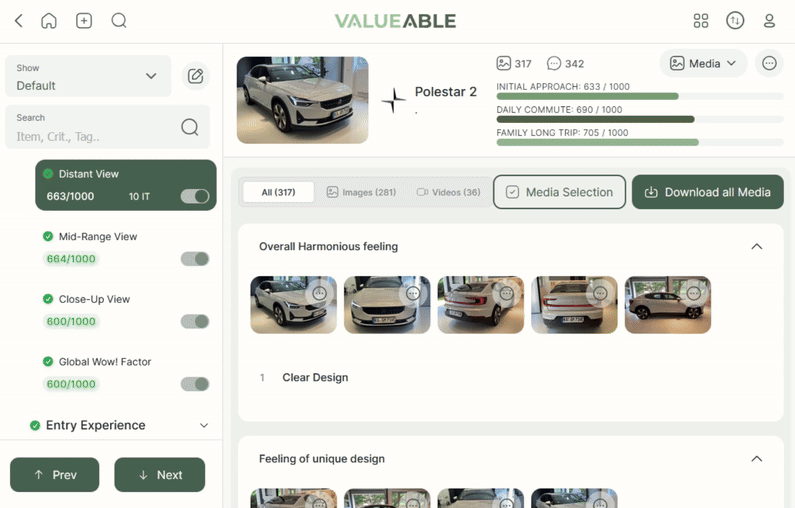Click the image count icon showing 317

[x=503, y=63]
